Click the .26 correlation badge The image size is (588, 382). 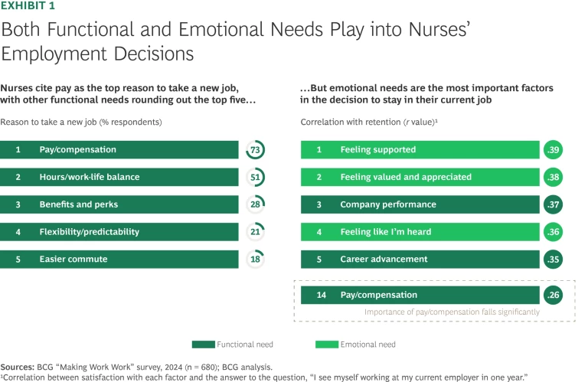pyautogui.click(x=553, y=295)
